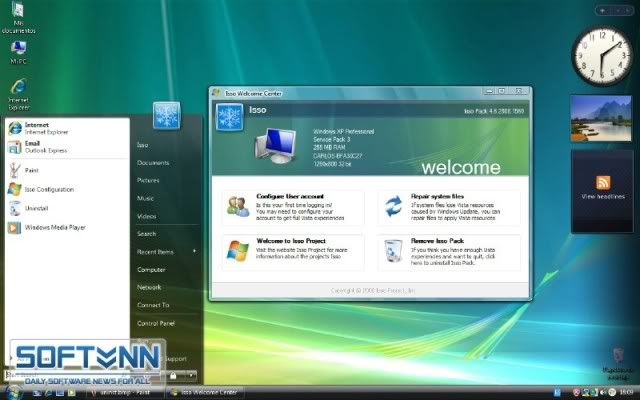Click the red security shield tray icon

(x=576, y=393)
